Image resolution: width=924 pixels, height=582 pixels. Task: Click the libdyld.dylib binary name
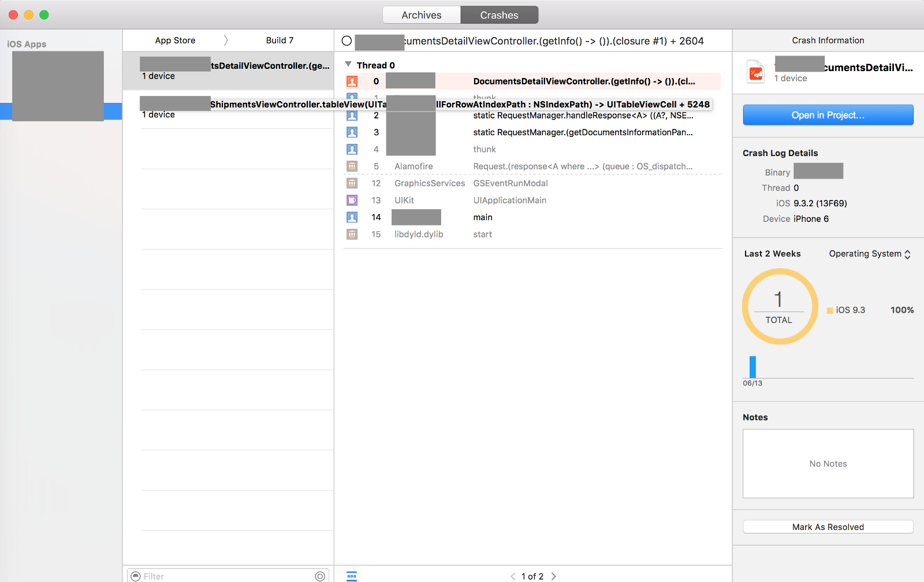[419, 235]
